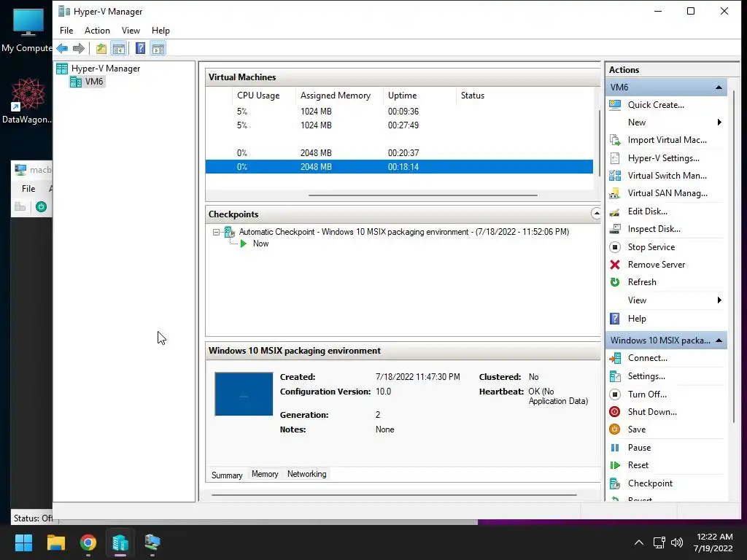Click the blue VM preview thumbnail
This screenshot has height=560, width=747.
(244, 394)
